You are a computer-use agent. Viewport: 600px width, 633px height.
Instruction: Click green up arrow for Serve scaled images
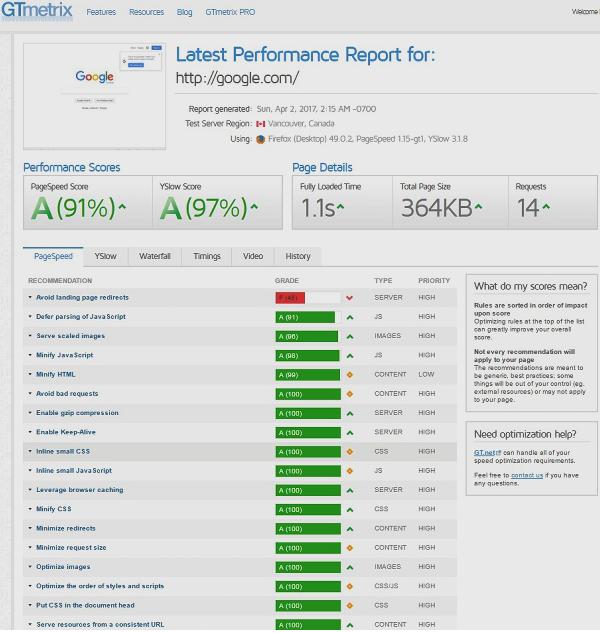[x=350, y=336]
